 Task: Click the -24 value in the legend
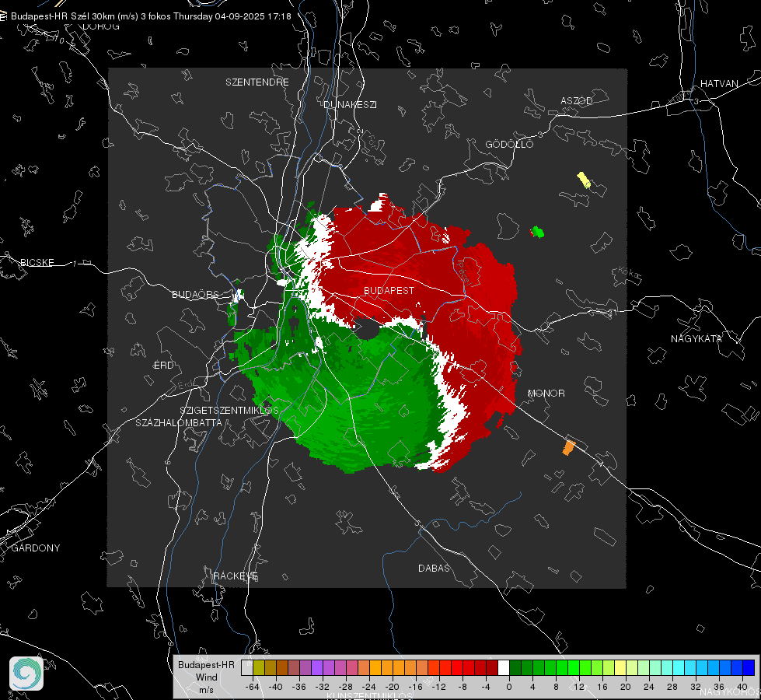click(369, 687)
